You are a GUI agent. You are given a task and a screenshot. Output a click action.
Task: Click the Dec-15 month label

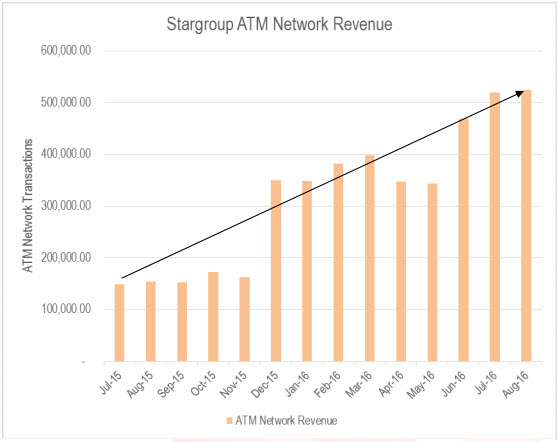coord(265,384)
